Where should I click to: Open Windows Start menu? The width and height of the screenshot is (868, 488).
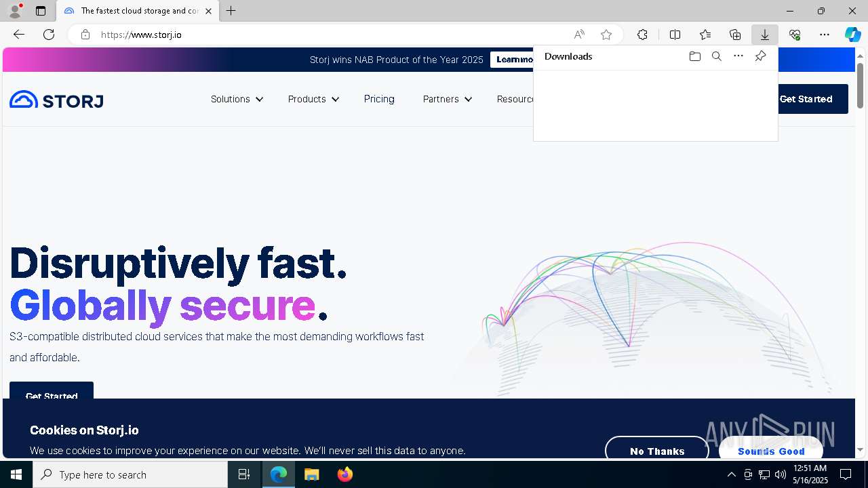pos(16,474)
